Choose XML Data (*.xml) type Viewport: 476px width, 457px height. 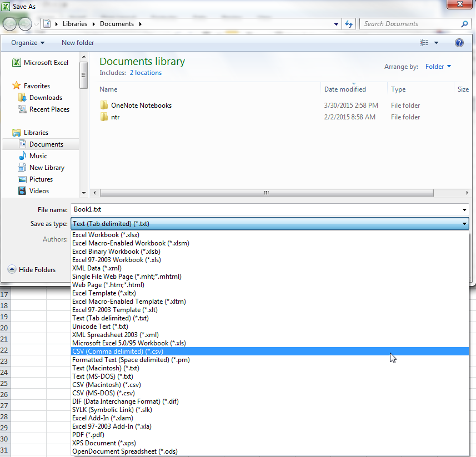(270, 268)
